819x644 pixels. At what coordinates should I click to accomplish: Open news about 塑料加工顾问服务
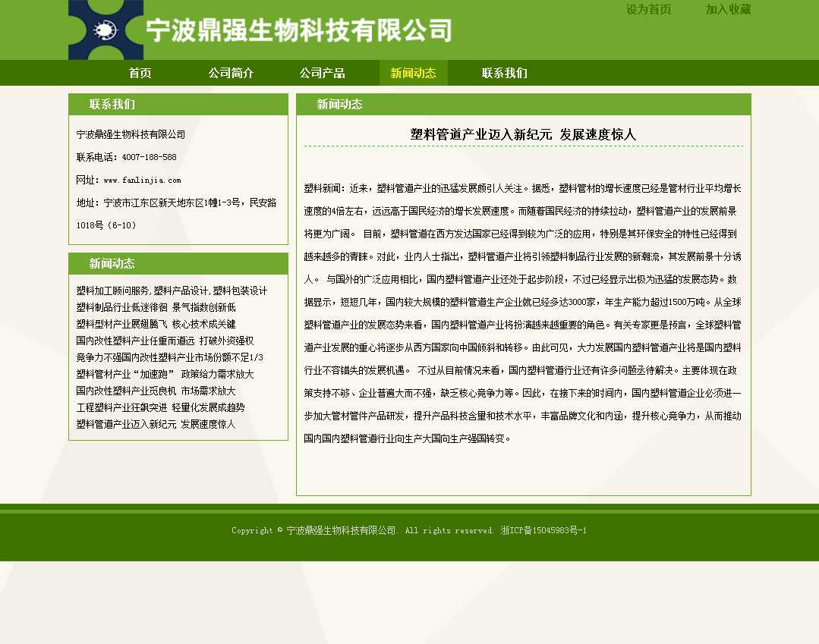[x=172, y=291]
